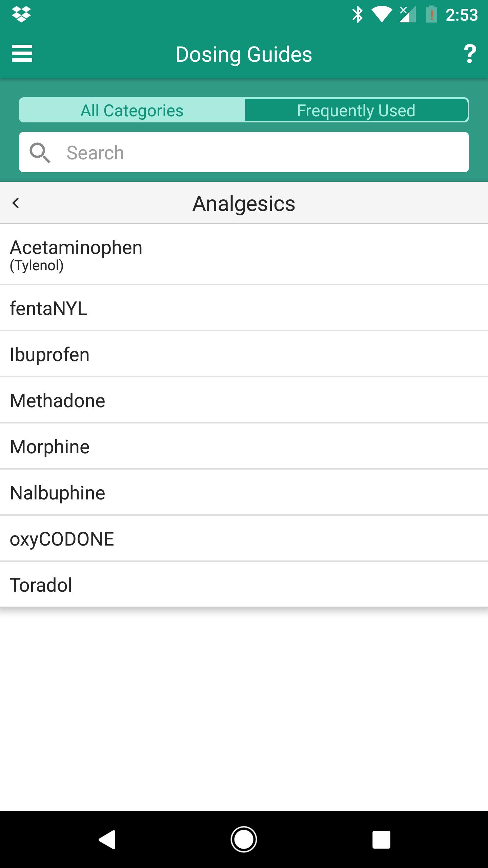488x868 pixels.
Task: Open the oxyCODONE dosing entry
Action: (x=244, y=539)
